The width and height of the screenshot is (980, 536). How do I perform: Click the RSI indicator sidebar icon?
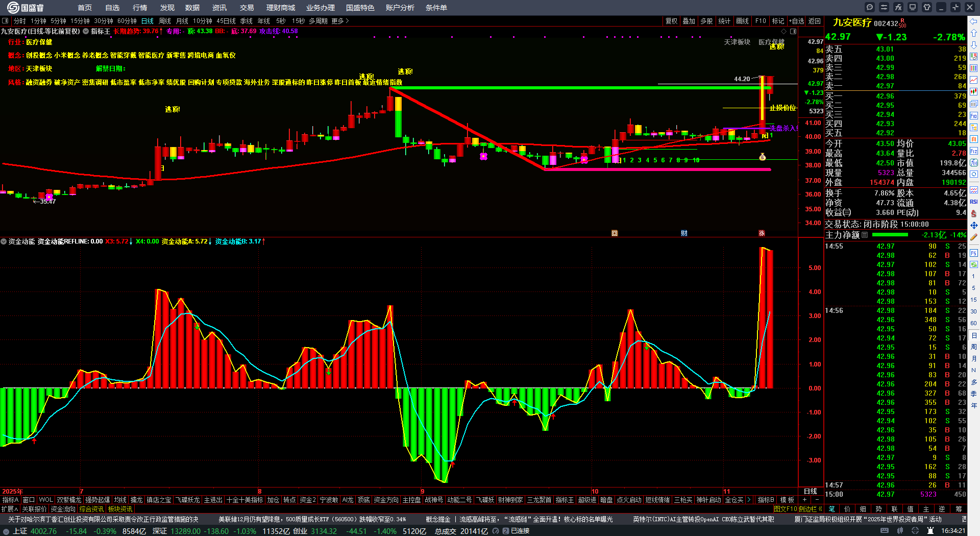[x=974, y=202]
